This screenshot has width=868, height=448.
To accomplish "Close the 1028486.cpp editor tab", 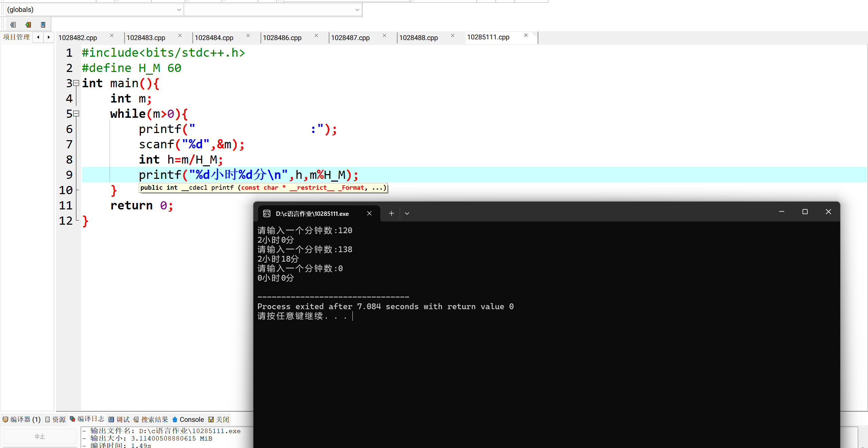I will click(x=316, y=36).
